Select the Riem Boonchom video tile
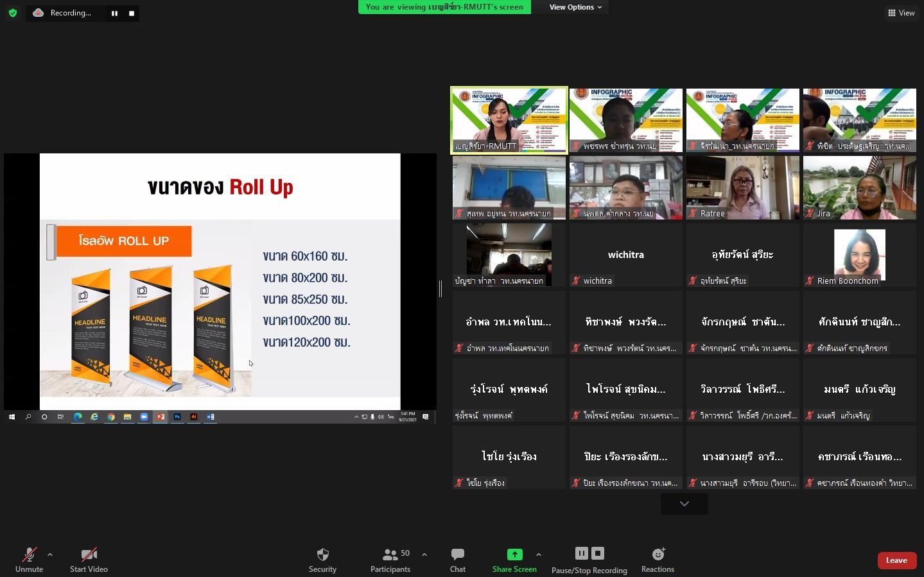 (860, 255)
